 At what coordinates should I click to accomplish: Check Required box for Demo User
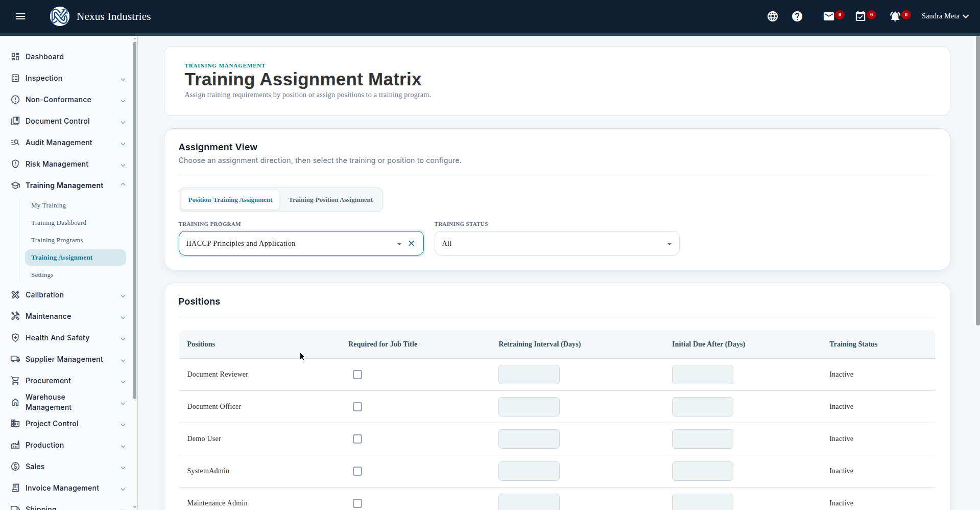[357, 439]
